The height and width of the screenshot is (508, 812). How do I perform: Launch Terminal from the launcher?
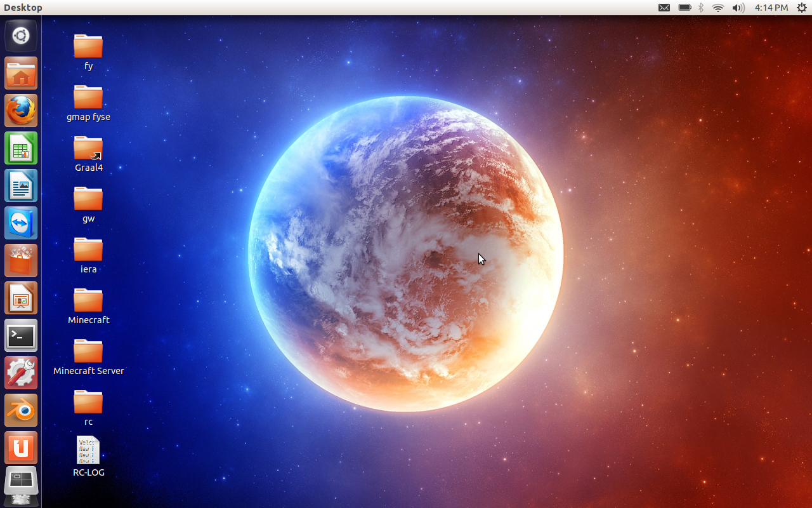21,335
